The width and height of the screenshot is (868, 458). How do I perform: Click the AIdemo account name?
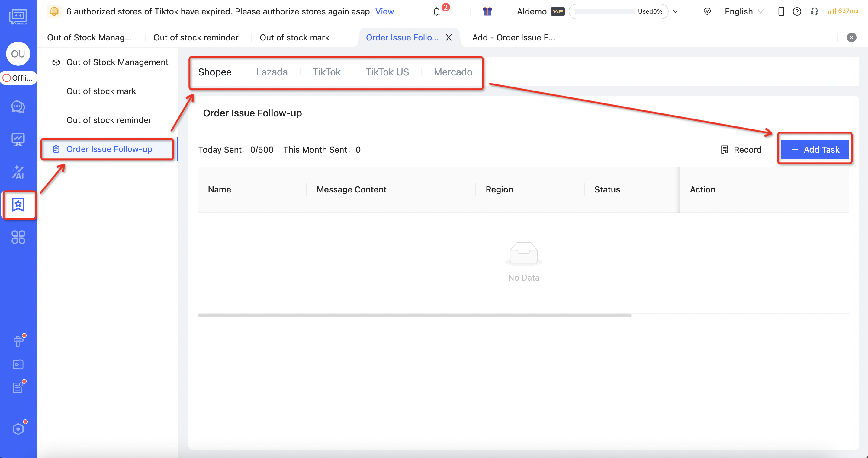click(532, 11)
